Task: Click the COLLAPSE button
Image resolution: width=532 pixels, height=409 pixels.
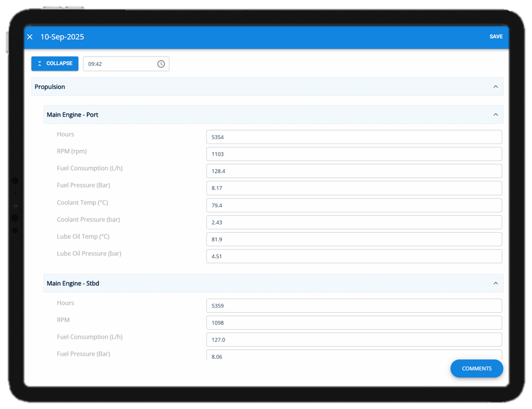Action: (x=55, y=64)
